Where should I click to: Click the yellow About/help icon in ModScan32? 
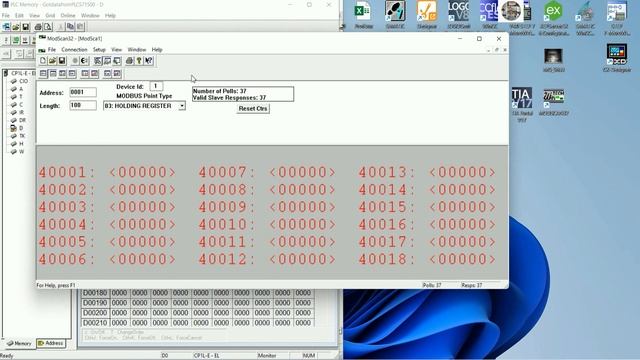click(139, 61)
